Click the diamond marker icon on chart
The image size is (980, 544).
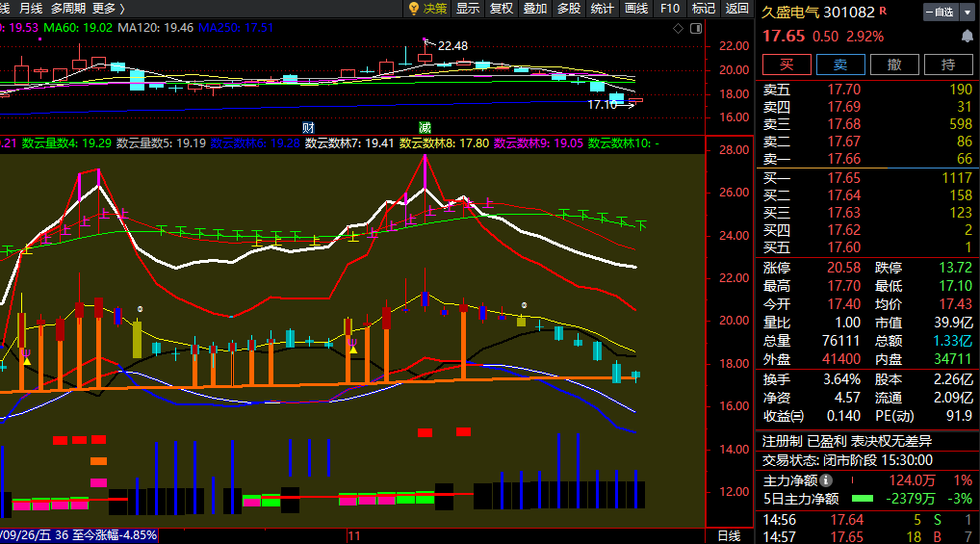tap(678, 28)
